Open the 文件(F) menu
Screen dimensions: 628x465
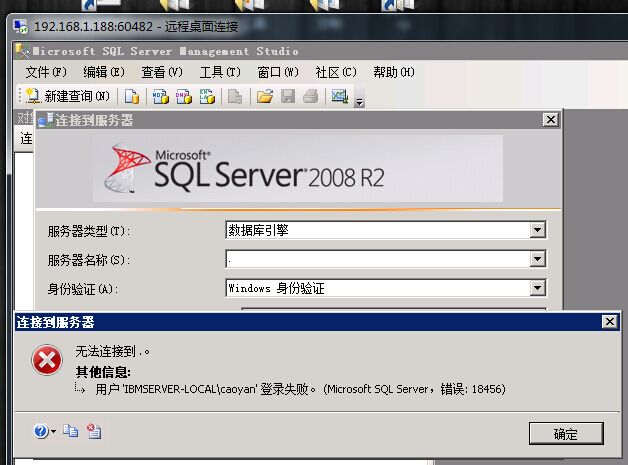click(46, 72)
